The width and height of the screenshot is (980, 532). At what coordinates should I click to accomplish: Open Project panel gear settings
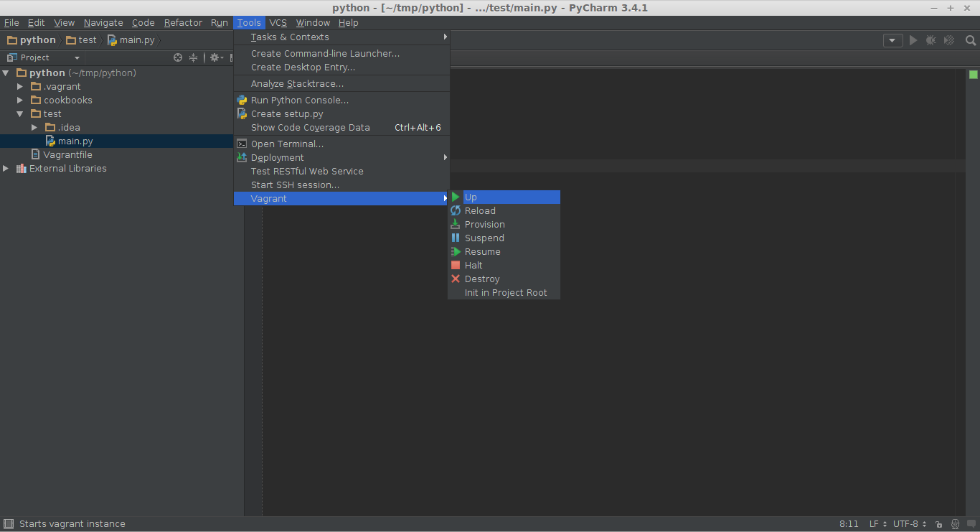[x=216, y=57]
